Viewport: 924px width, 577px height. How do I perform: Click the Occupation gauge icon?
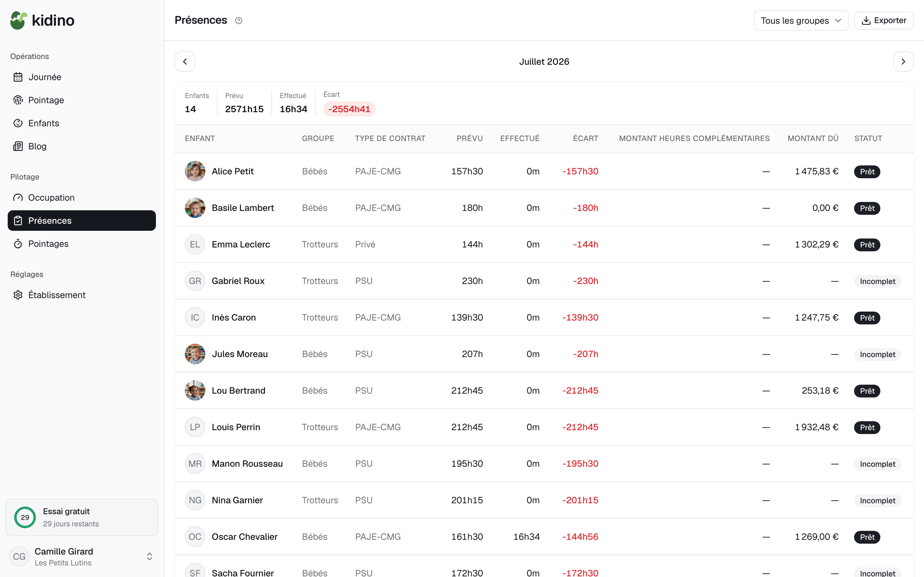coord(18,198)
